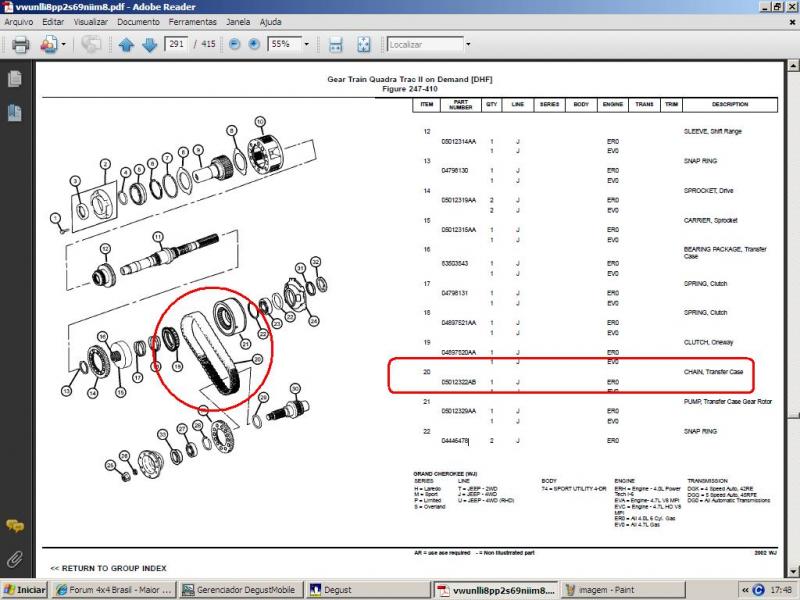Click the blue tray icon beside clock
800x600 pixels.
(759, 590)
